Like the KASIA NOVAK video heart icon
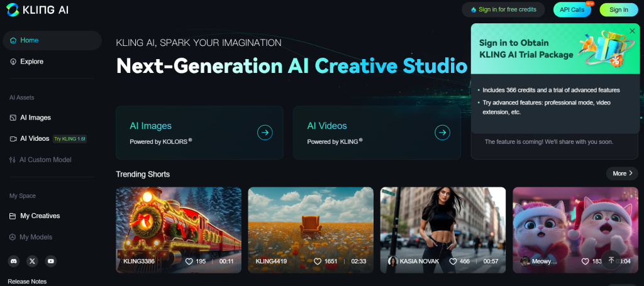The image size is (644, 286). [x=453, y=261]
